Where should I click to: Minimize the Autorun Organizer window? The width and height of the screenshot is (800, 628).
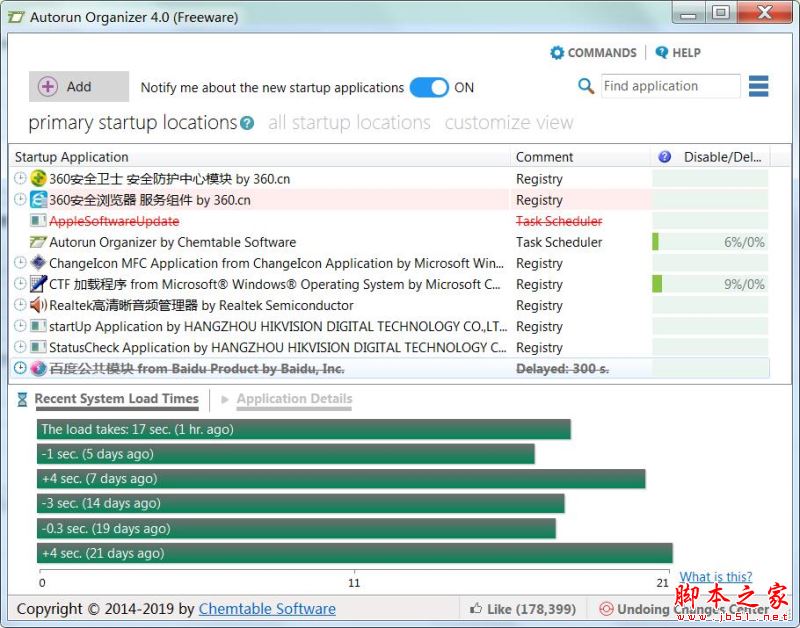coord(688,13)
